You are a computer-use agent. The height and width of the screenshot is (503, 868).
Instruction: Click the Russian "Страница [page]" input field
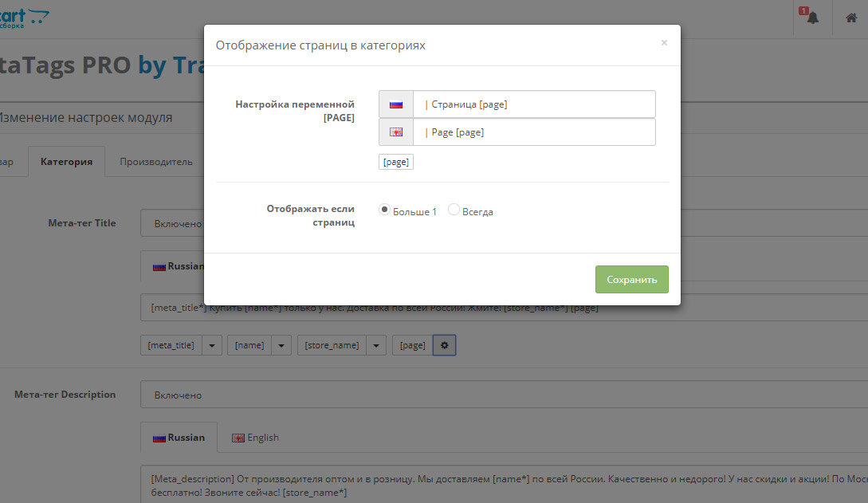pyautogui.click(x=534, y=104)
